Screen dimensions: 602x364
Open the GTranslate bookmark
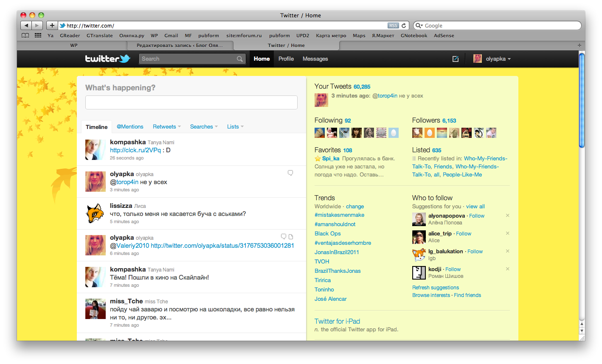(100, 36)
